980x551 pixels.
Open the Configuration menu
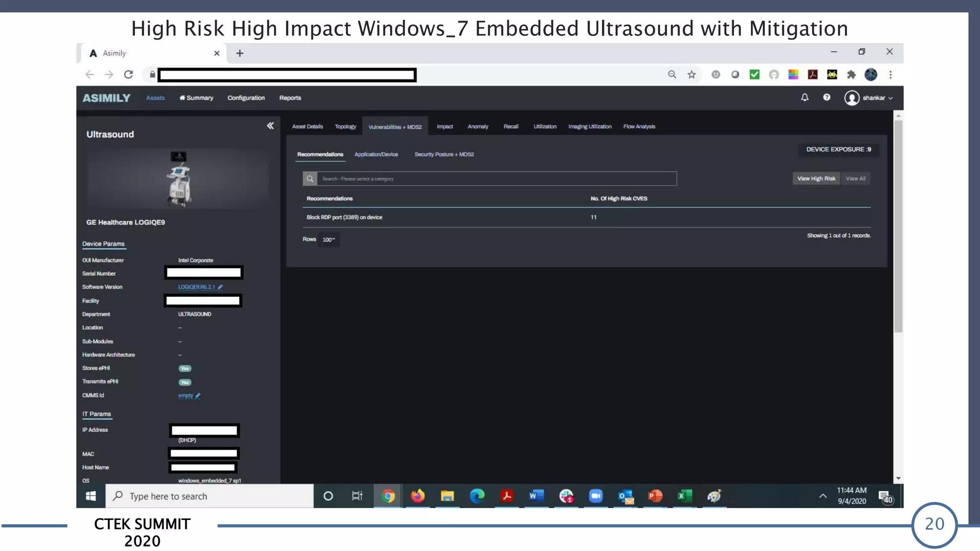click(x=246, y=98)
